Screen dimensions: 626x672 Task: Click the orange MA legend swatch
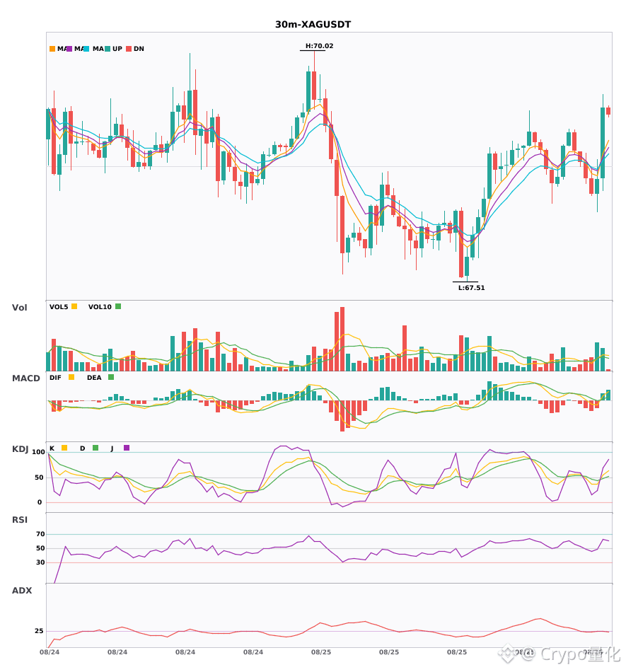click(52, 49)
